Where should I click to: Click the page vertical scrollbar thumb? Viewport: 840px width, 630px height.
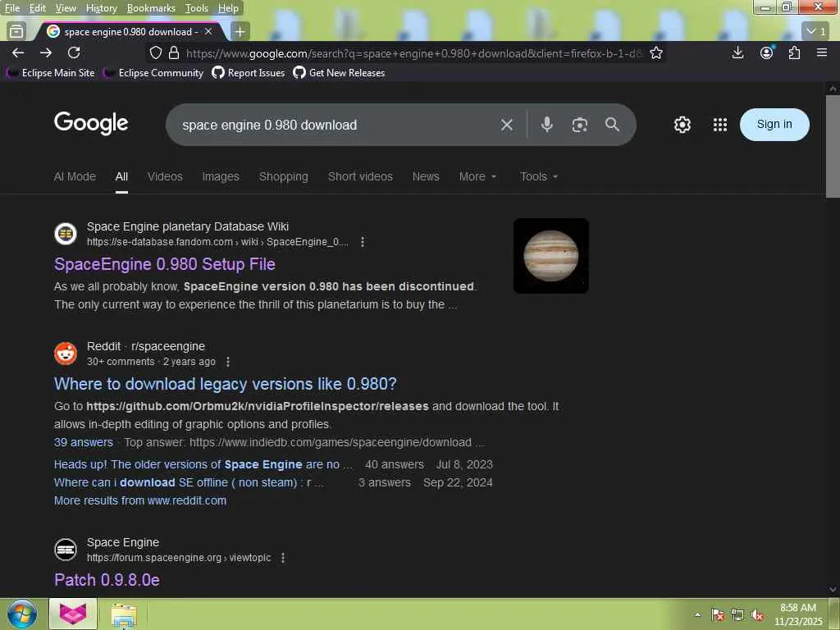[x=833, y=148]
